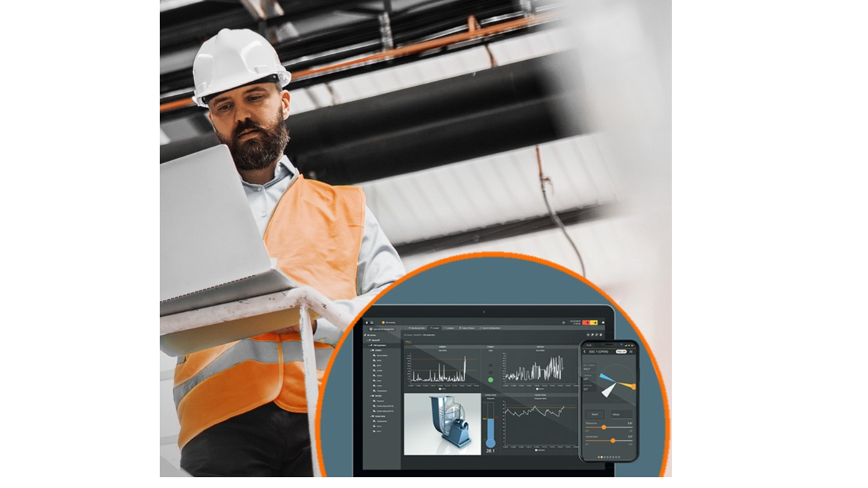868x488 pixels.
Task: Tap the Teach button on the phone
Action: tap(595, 414)
